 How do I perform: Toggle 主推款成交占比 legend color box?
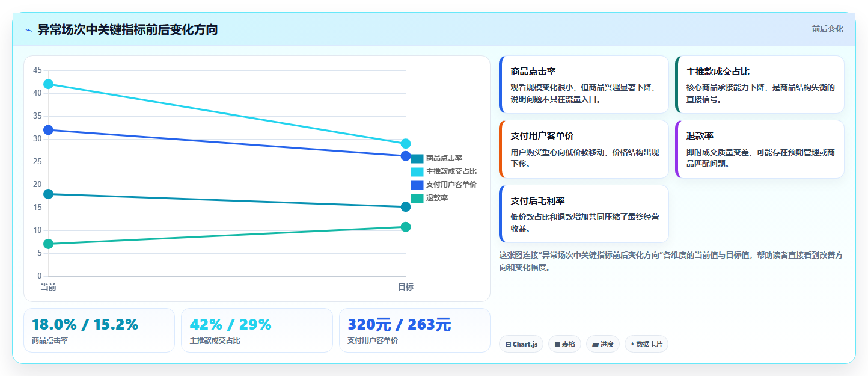pos(417,171)
